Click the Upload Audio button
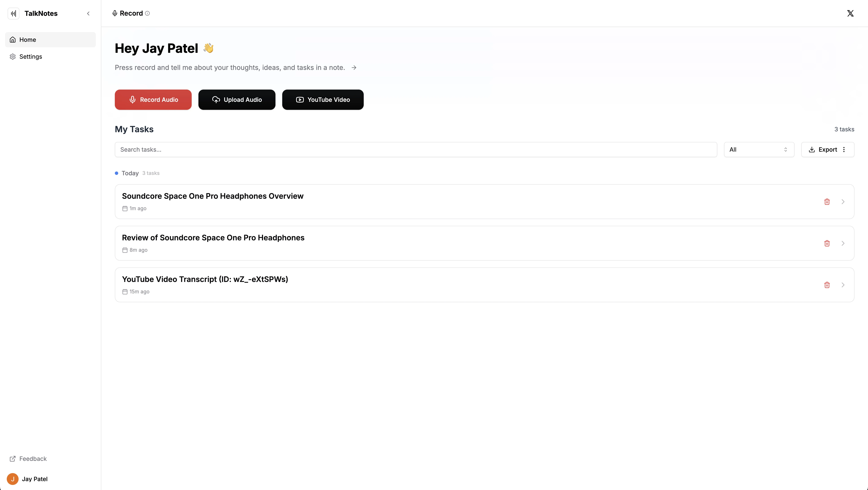The image size is (868, 490). tap(237, 99)
